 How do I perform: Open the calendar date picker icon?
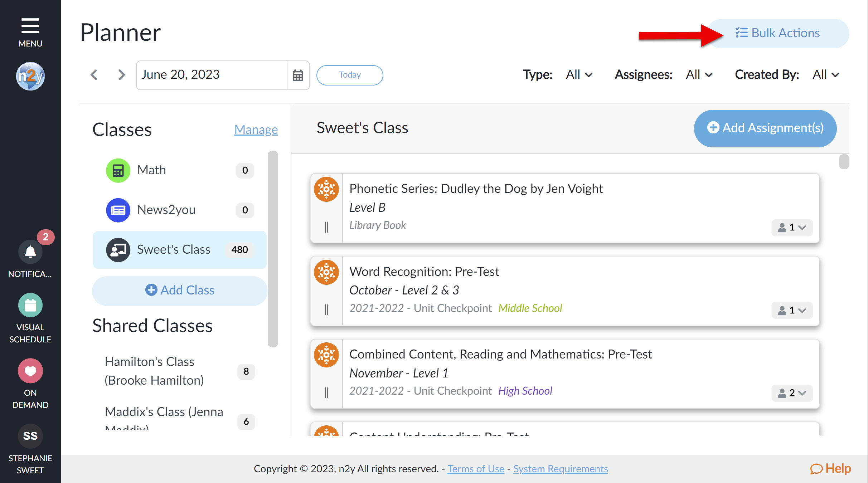coord(298,75)
